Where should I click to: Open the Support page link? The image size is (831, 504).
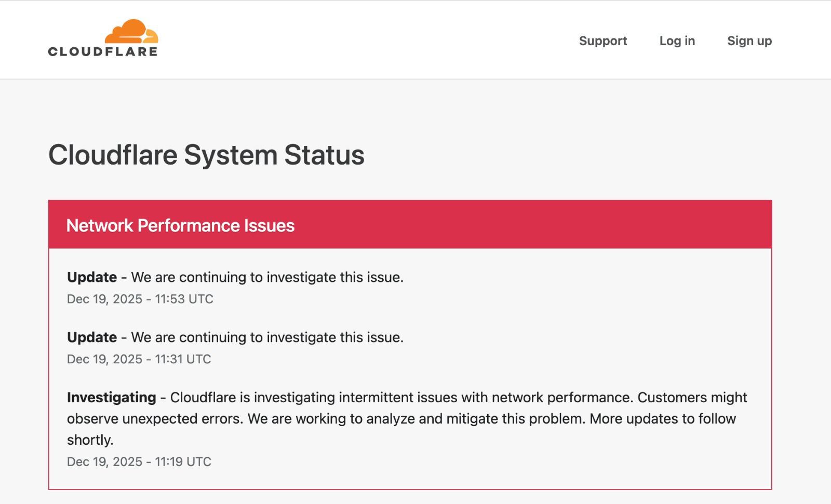(602, 40)
